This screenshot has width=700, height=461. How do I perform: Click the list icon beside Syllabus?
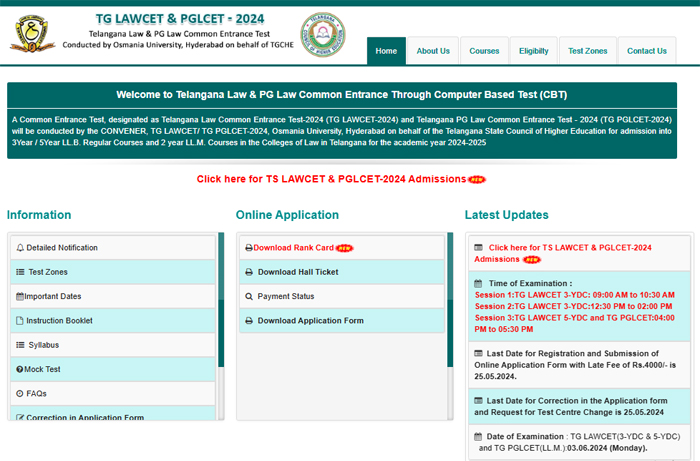[x=20, y=345]
